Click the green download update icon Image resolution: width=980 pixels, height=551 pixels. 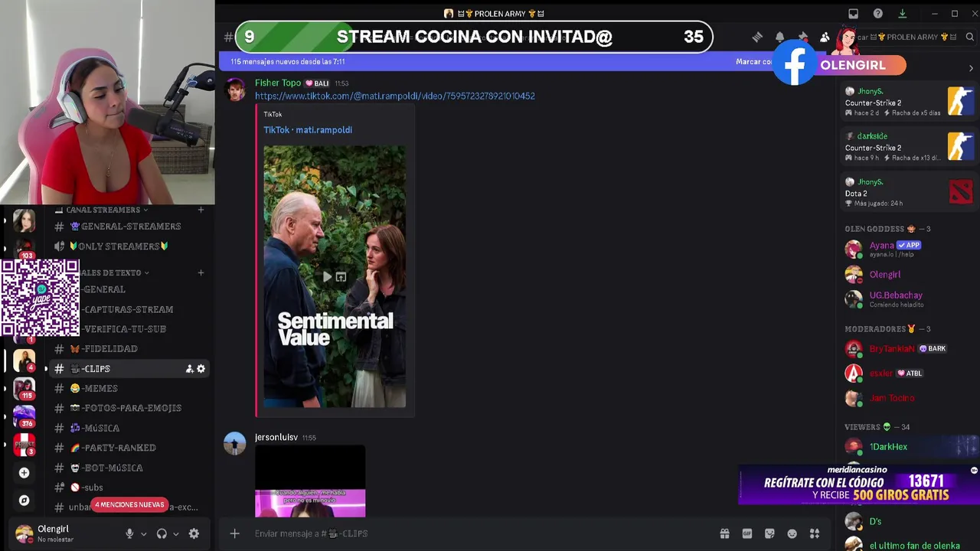902,14
